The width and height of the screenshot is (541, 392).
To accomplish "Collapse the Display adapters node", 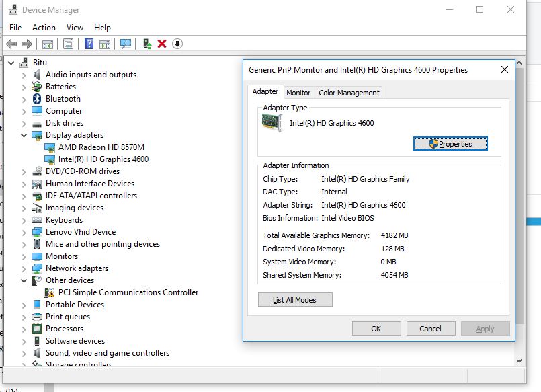I will point(24,135).
